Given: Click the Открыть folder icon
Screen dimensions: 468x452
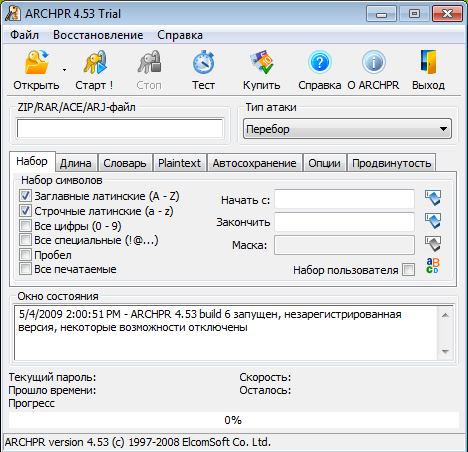Looking at the screenshot, I should (36, 63).
